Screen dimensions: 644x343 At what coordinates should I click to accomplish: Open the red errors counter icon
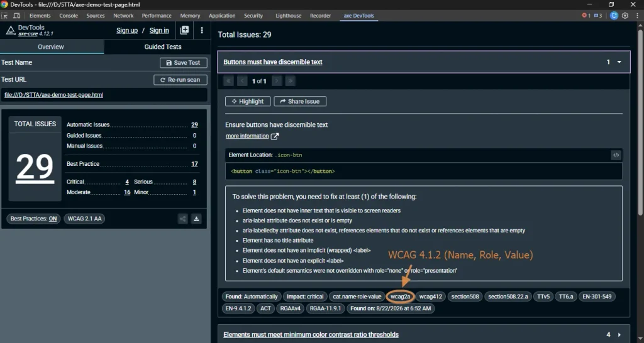(x=586, y=16)
